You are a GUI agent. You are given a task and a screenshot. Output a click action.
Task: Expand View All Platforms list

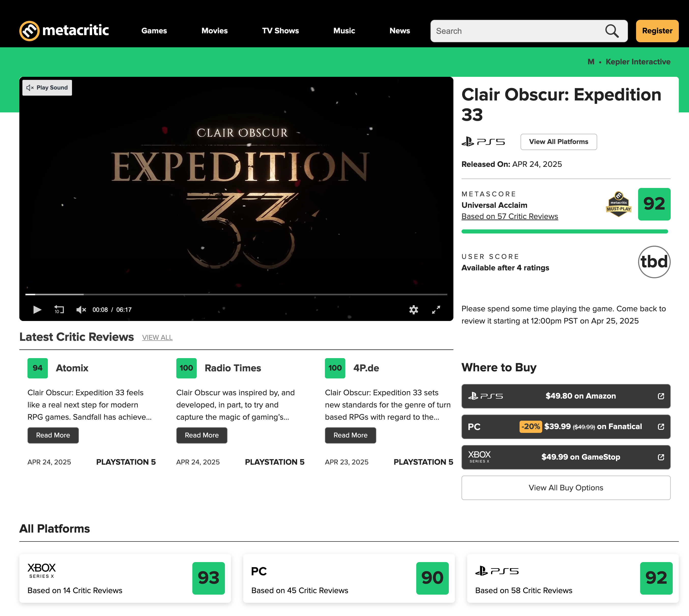click(558, 142)
